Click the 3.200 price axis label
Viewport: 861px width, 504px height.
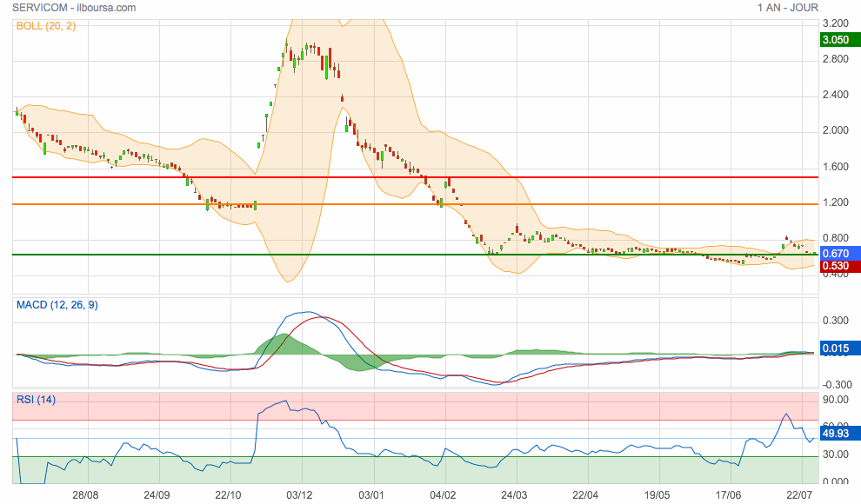point(835,23)
